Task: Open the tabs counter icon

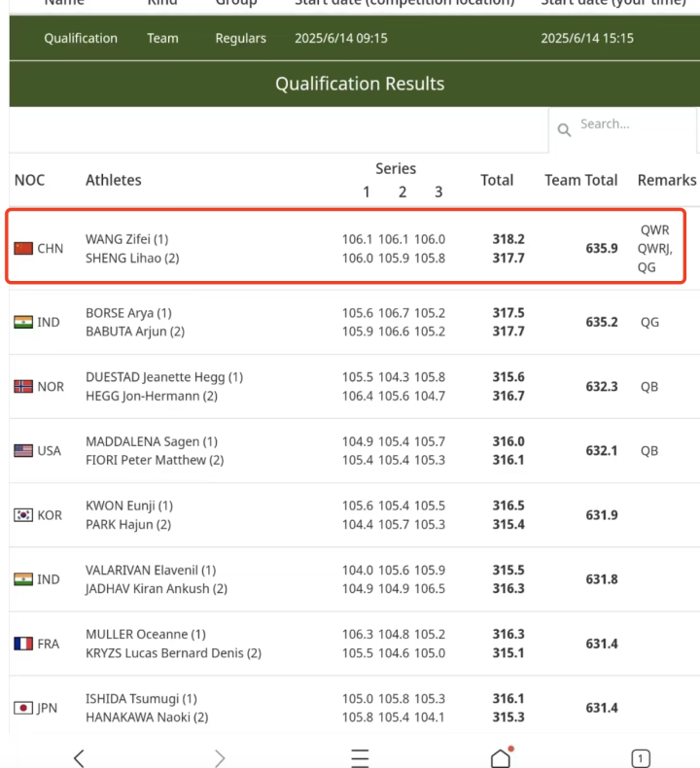Action: pos(641,758)
